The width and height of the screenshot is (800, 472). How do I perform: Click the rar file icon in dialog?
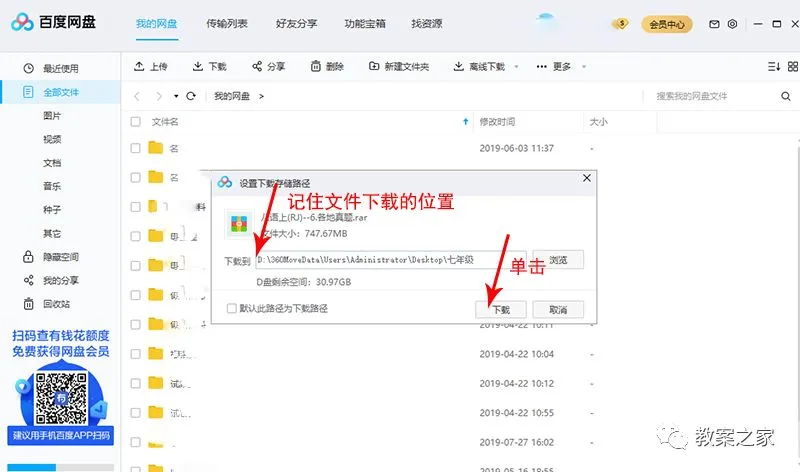pyautogui.click(x=239, y=224)
